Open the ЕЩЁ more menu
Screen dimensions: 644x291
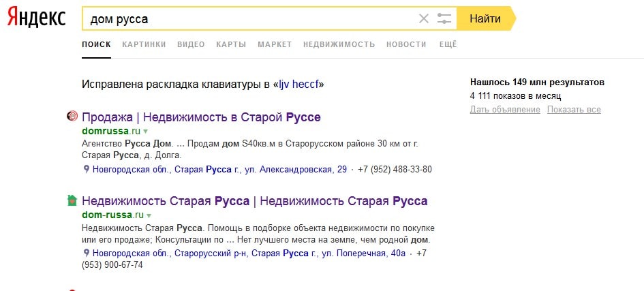click(x=448, y=44)
